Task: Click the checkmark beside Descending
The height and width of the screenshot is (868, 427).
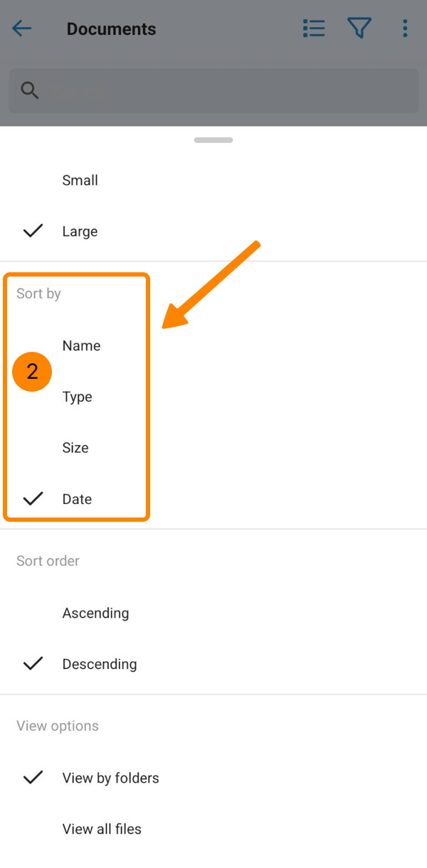Action: (x=33, y=664)
